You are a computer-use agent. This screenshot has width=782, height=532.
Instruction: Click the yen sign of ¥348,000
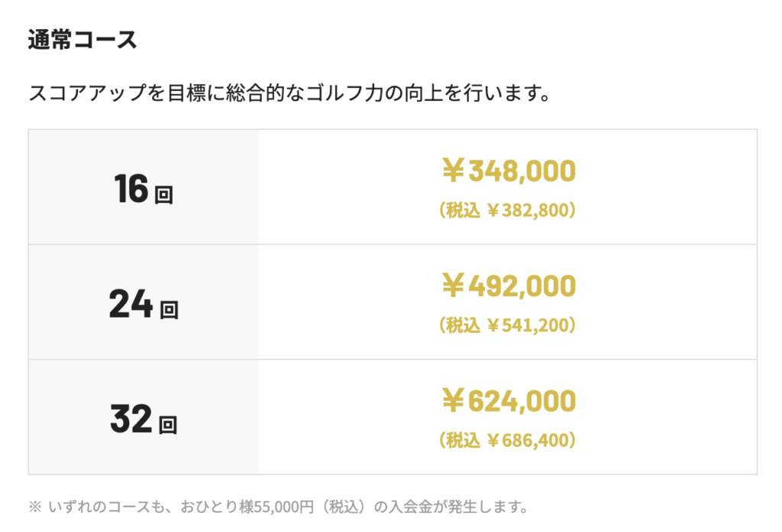[x=453, y=171]
